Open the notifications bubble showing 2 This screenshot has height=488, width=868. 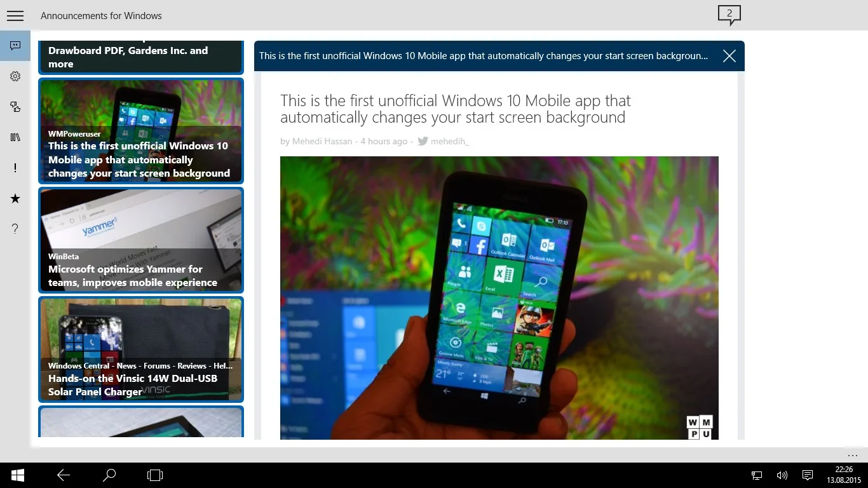pyautogui.click(x=729, y=15)
